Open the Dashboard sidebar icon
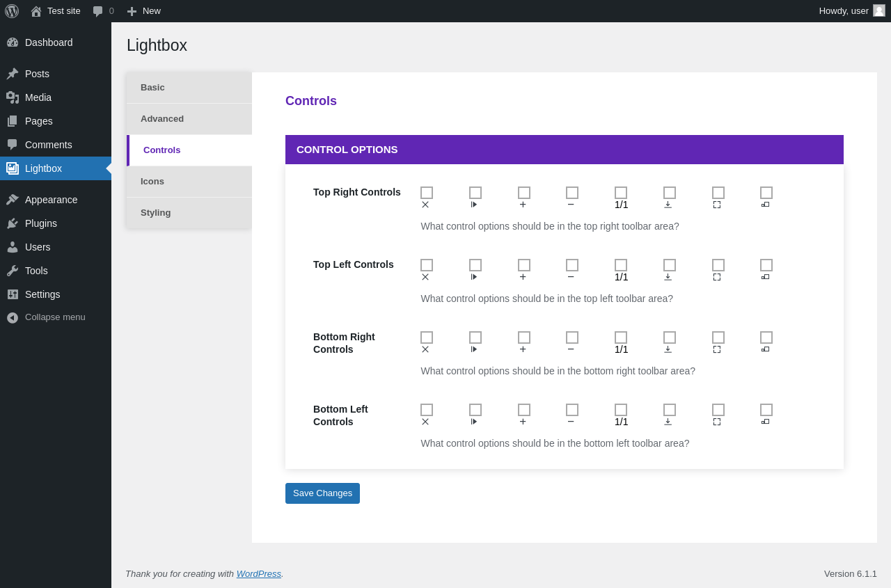 click(13, 42)
